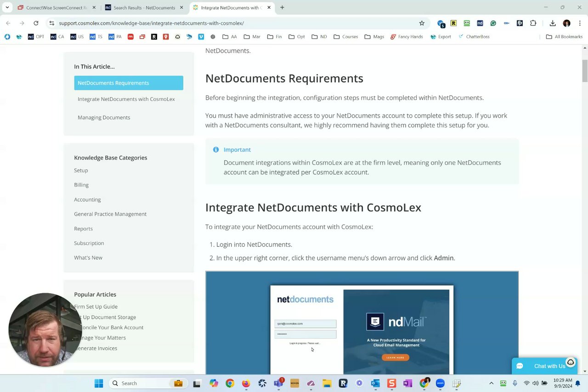Open General Practice Management category
This screenshot has width=588, height=392.
(x=110, y=214)
